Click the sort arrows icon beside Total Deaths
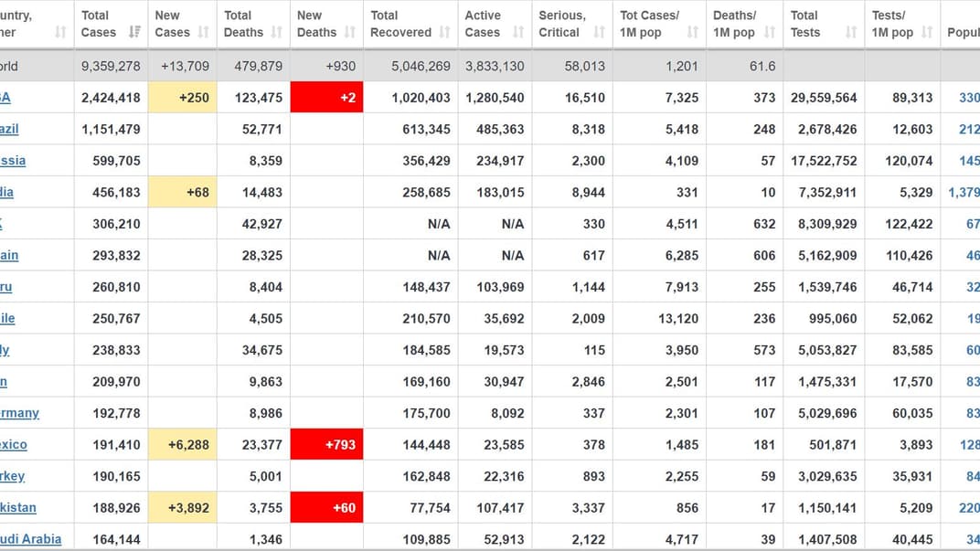The height and width of the screenshot is (551, 980). [x=277, y=32]
